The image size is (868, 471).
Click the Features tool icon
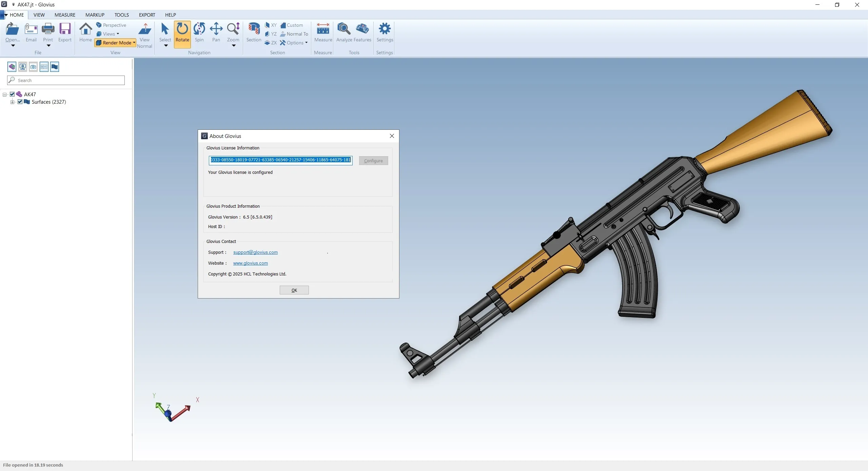[x=362, y=29]
